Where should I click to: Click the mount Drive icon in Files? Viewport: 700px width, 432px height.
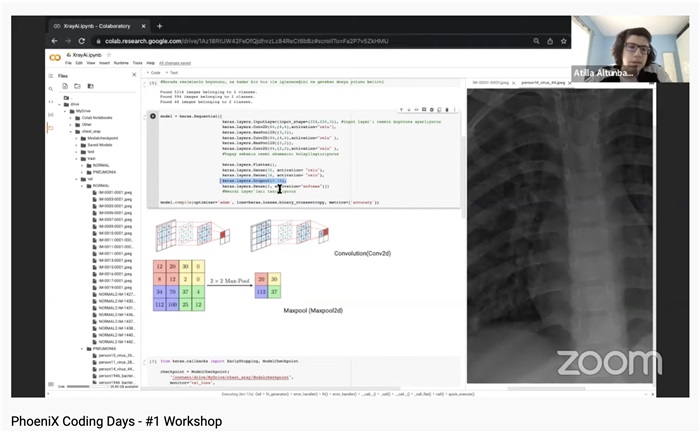[90, 86]
